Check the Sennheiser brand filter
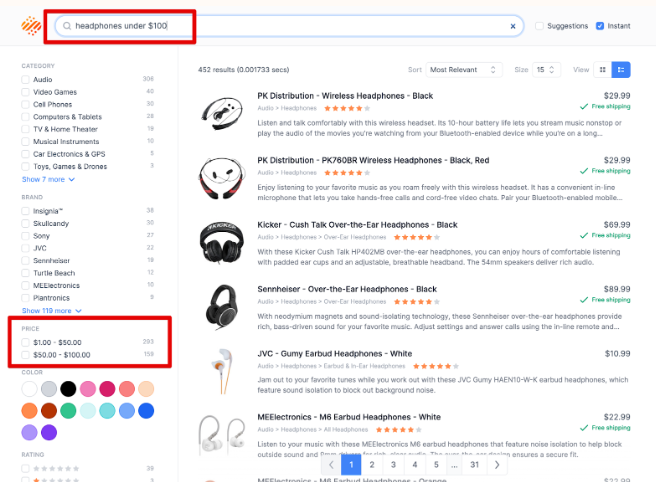This screenshot has height=482, width=656. [26, 261]
